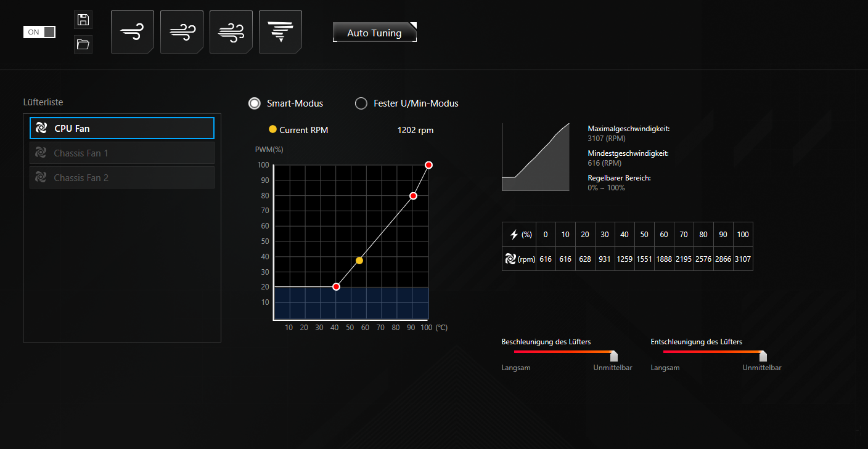
Task: Click the Entschleunigung des Lüfters slider handle
Action: coord(763,356)
